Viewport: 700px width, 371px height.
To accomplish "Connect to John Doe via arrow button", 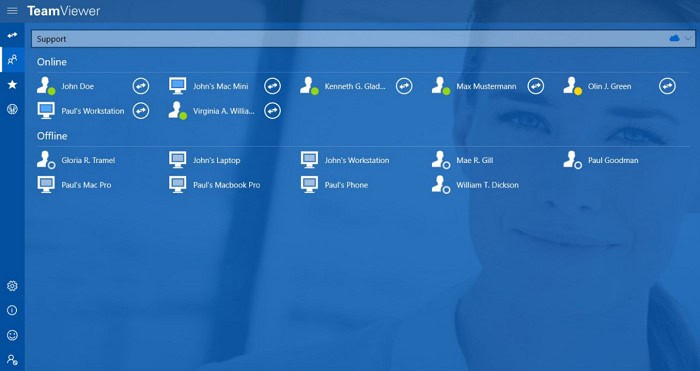I will pos(141,86).
